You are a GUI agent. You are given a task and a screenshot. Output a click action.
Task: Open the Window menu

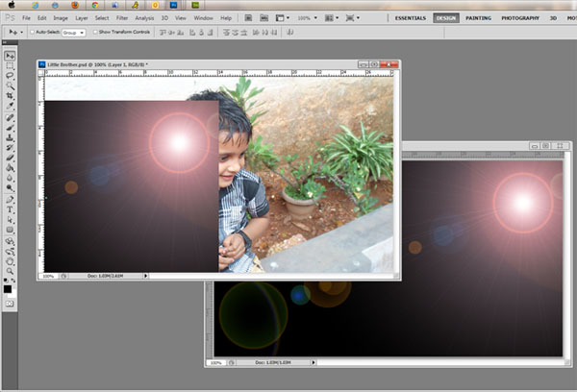[203, 18]
